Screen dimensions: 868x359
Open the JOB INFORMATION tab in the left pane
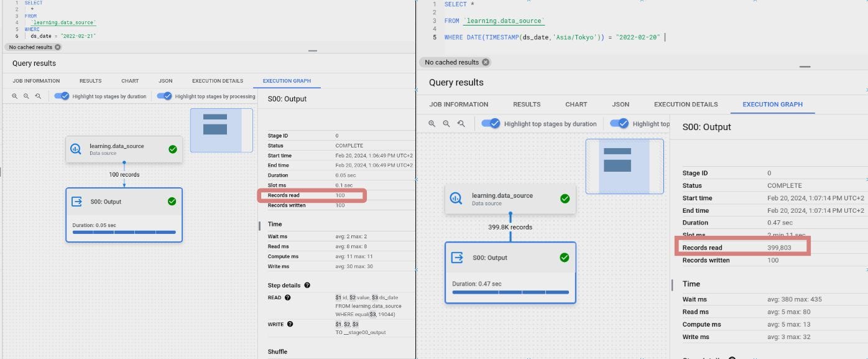pos(36,81)
